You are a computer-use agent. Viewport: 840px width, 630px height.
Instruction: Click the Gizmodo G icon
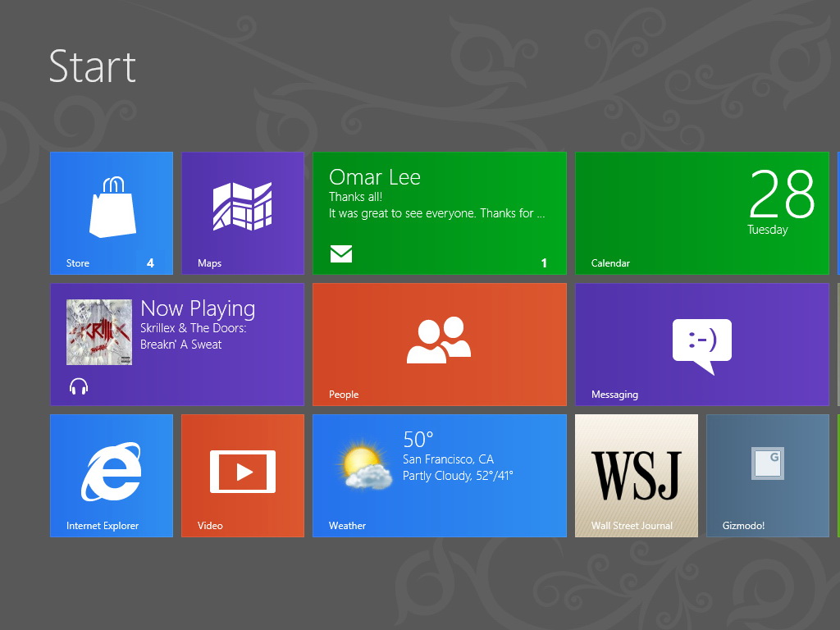768,463
